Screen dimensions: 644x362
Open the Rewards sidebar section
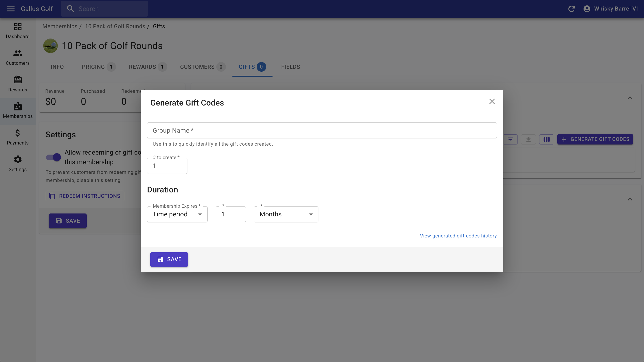click(x=17, y=84)
